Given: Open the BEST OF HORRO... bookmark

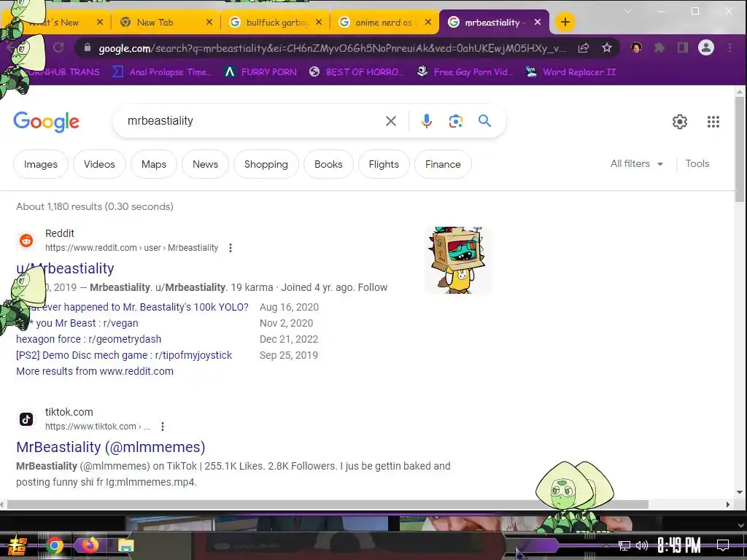Looking at the screenshot, I should pos(357,72).
